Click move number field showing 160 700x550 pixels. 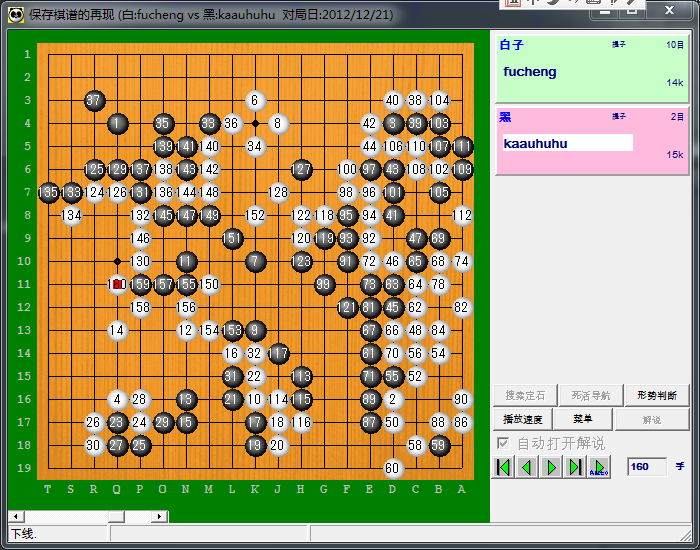pos(646,467)
